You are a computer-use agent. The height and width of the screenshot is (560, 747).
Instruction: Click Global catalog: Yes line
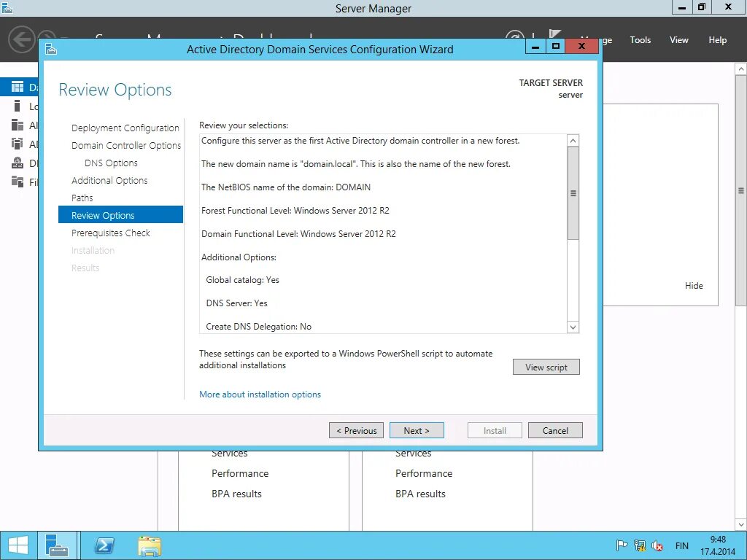point(242,280)
